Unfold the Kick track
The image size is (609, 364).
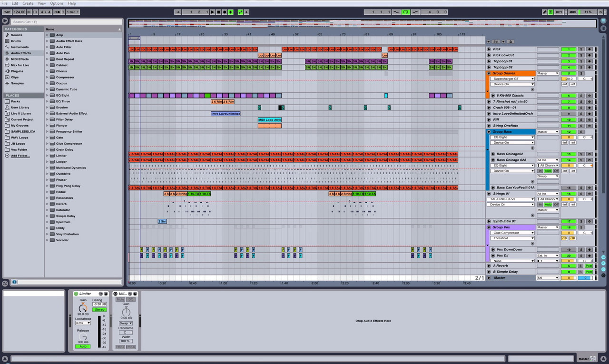[489, 49]
